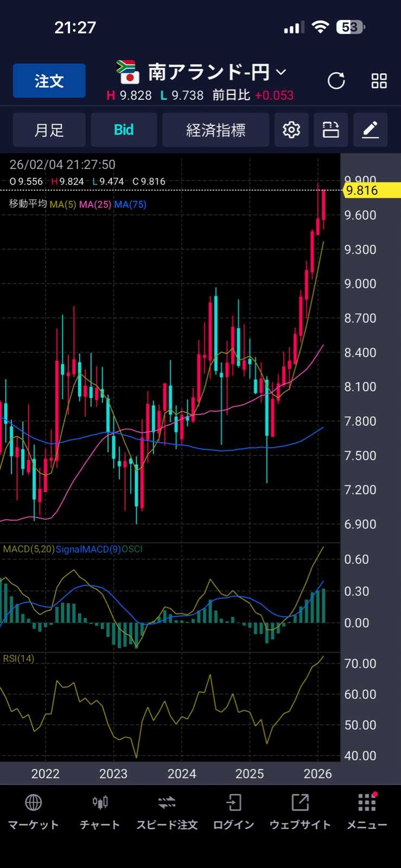This screenshot has height=868, width=401.
Task: Open chart settings gear icon
Action: (291, 130)
